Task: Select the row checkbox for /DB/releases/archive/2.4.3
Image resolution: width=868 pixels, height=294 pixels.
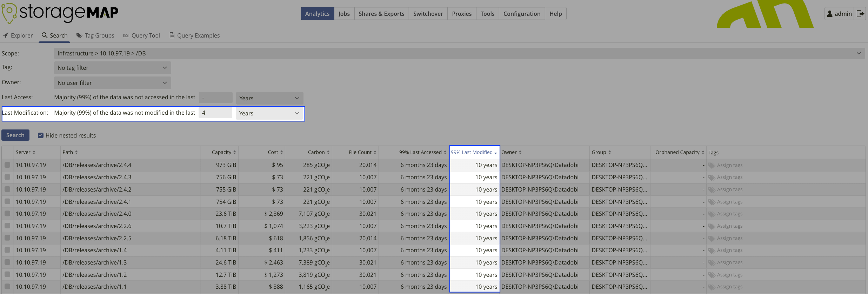Action: click(x=7, y=177)
